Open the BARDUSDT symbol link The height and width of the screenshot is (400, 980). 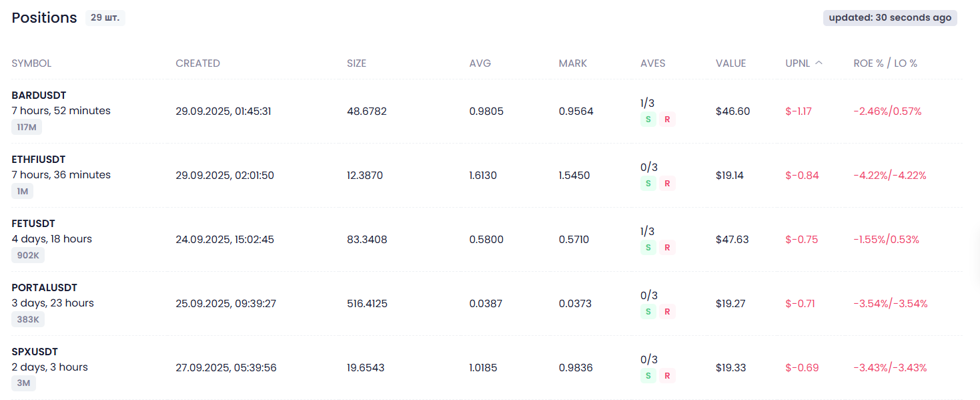(39, 95)
